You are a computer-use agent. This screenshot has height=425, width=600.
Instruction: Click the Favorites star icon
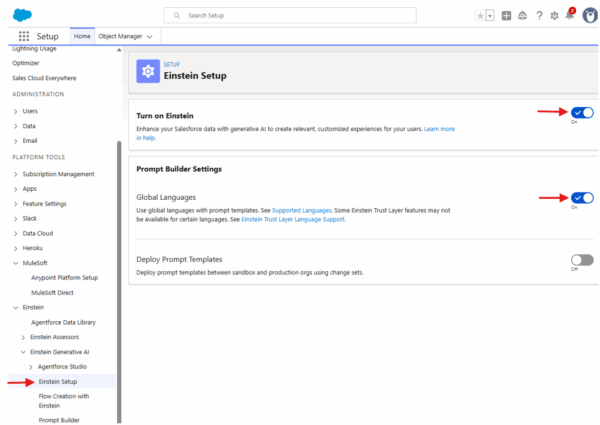(x=480, y=16)
